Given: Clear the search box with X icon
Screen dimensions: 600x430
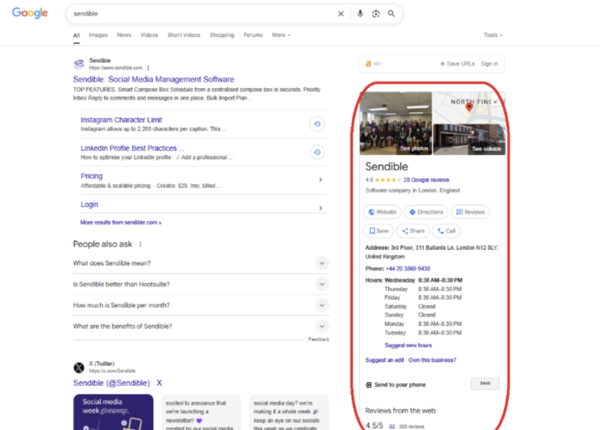Looking at the screenshot, I should coord(341,14).
